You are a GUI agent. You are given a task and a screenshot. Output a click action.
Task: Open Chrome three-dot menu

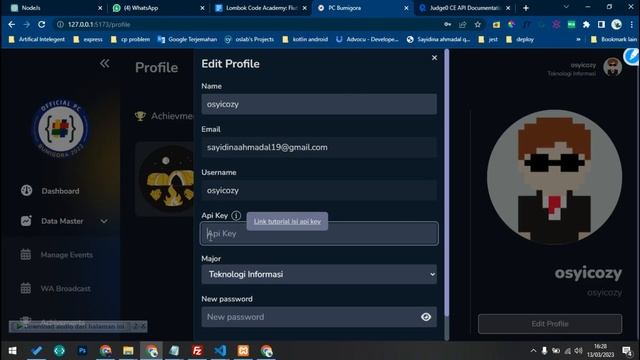click(x=631, y=24)
